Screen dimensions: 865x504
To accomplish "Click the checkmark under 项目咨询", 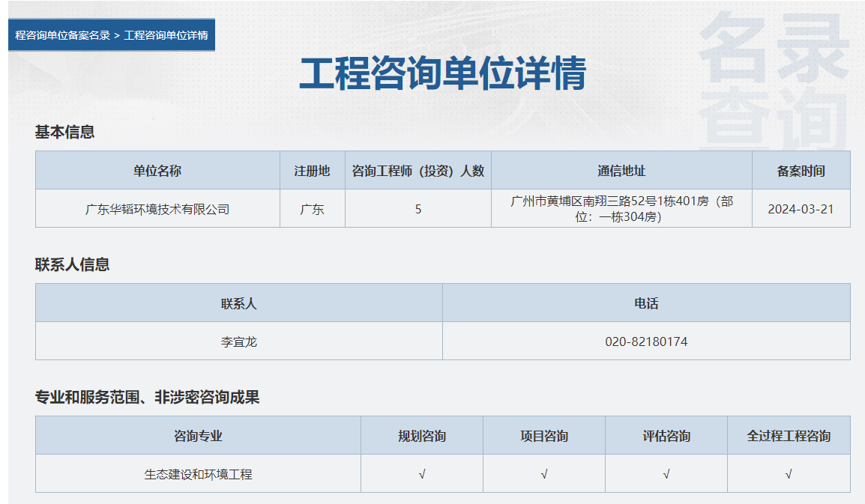I will 544,474.
